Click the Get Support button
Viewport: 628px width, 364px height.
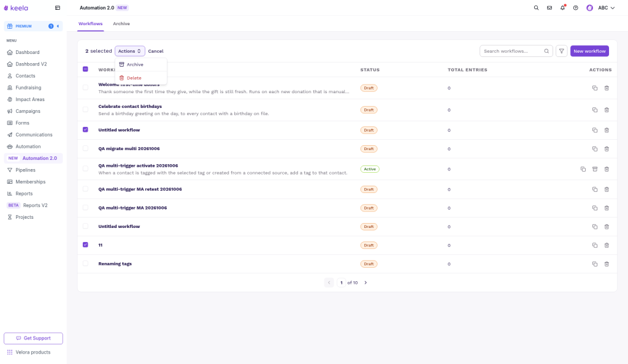coord(33,338)
